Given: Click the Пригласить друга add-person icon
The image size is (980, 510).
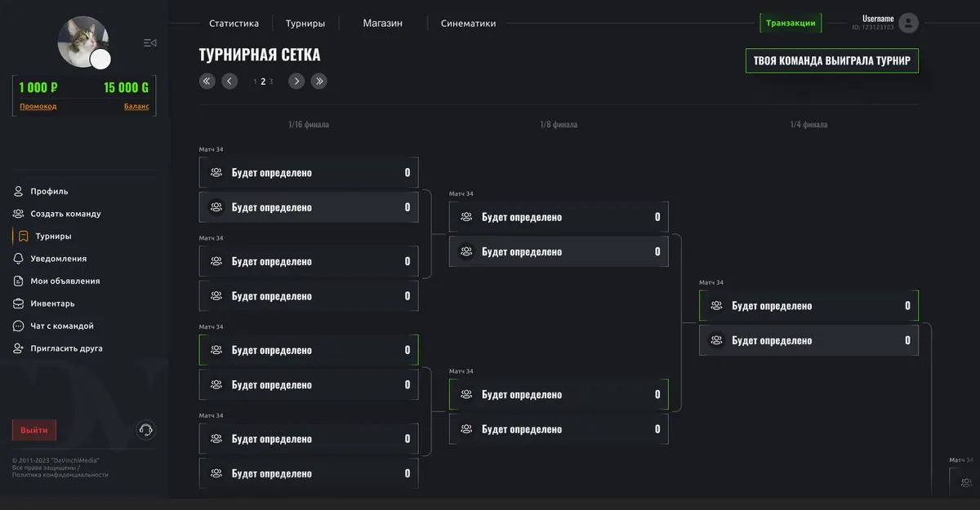Looking at the screenshot, I should point(18,348).
